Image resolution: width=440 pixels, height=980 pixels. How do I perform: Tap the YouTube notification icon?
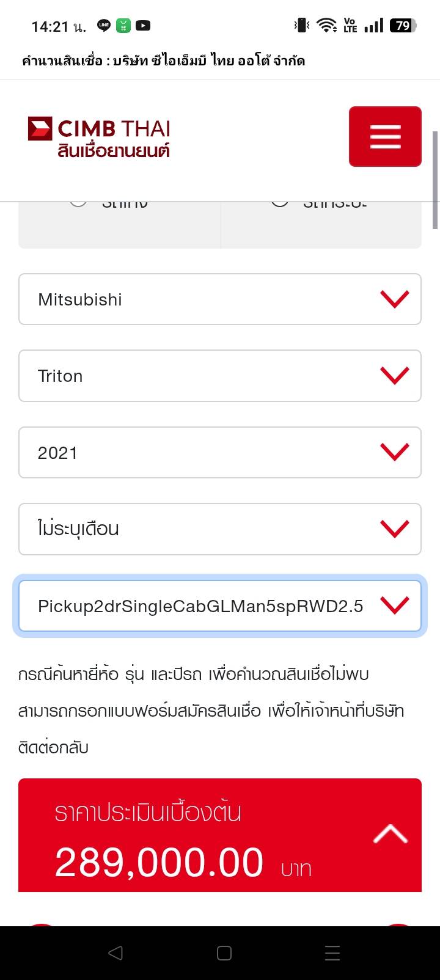(x=143, y=26)
